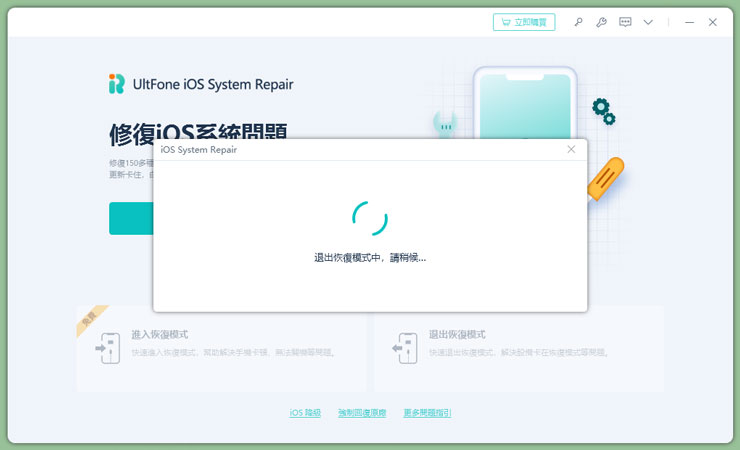Click the iOS System Repair dialog title
The width and height of the screenshot is (740, 450).
point(199,150)
